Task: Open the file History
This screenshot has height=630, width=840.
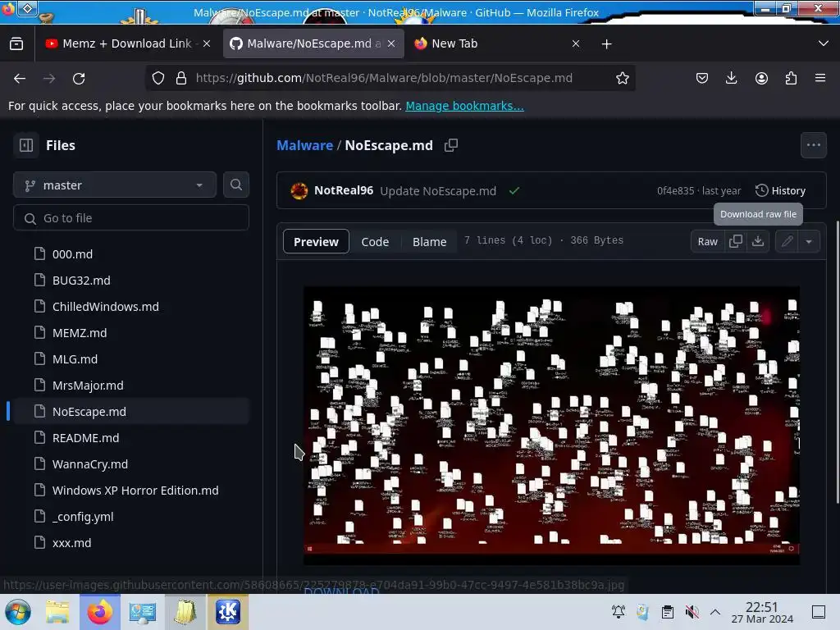Action: click(x=781, y=190)
